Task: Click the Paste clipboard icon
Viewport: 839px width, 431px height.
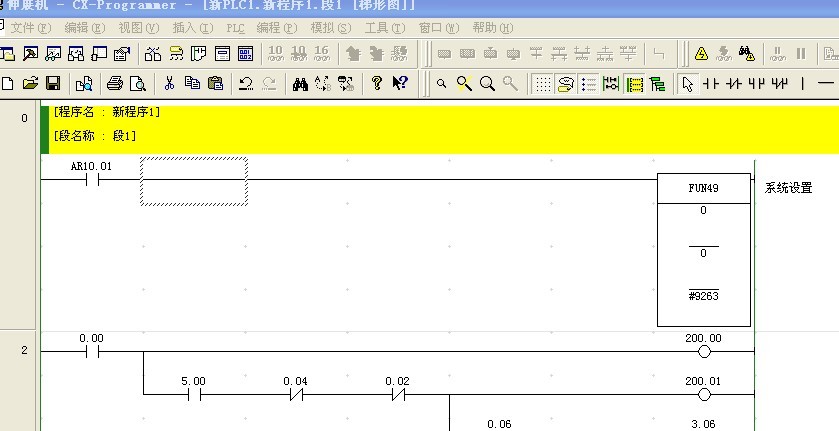Action: click(x=214, y=84)
